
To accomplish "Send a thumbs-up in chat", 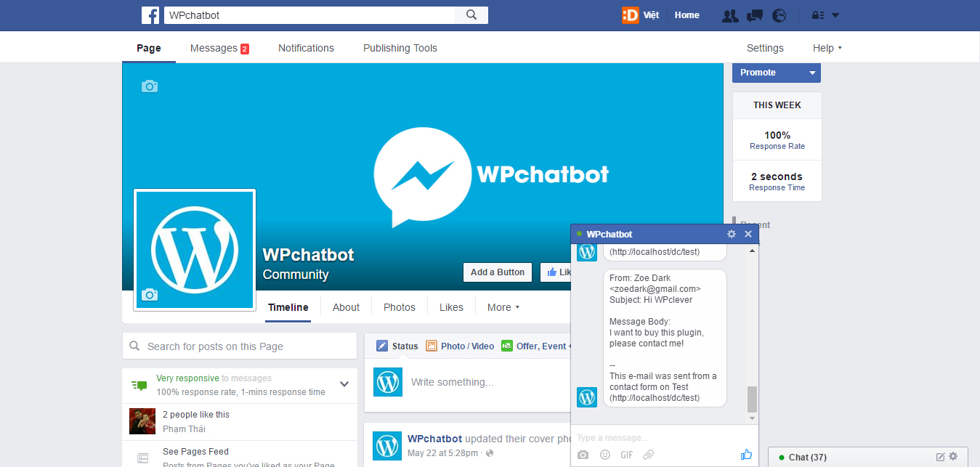I will 746,454.
